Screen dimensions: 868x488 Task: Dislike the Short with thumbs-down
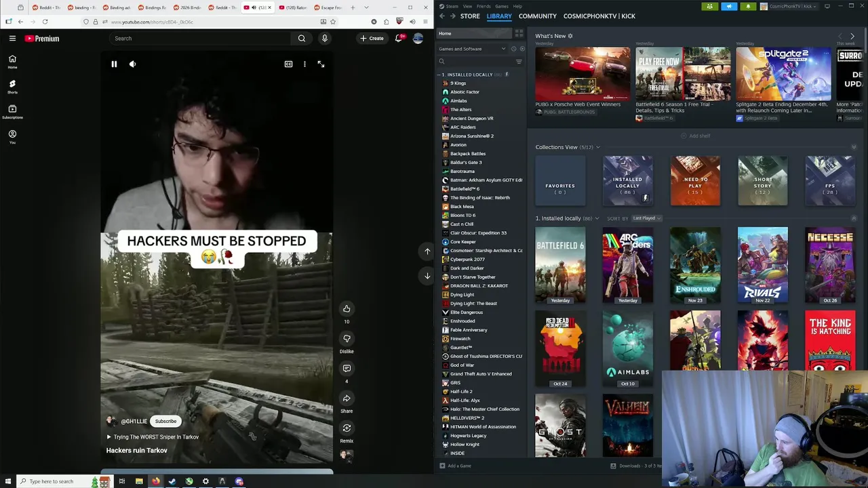347,339
